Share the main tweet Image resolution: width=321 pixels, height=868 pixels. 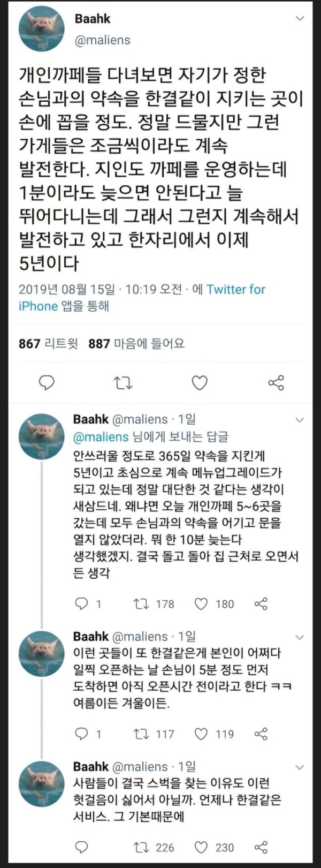coord(276,382)
